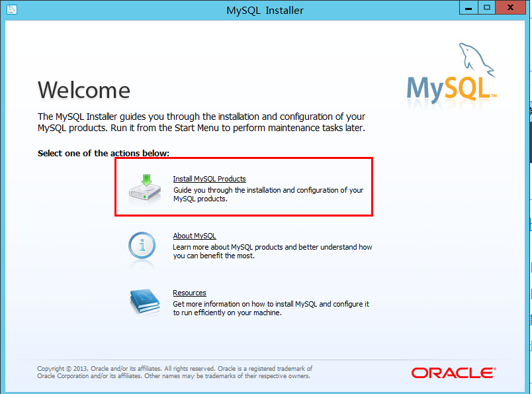The image size is (532, 394).
Task: Minimize the MySQL Installer window
Action: [468, 7]
